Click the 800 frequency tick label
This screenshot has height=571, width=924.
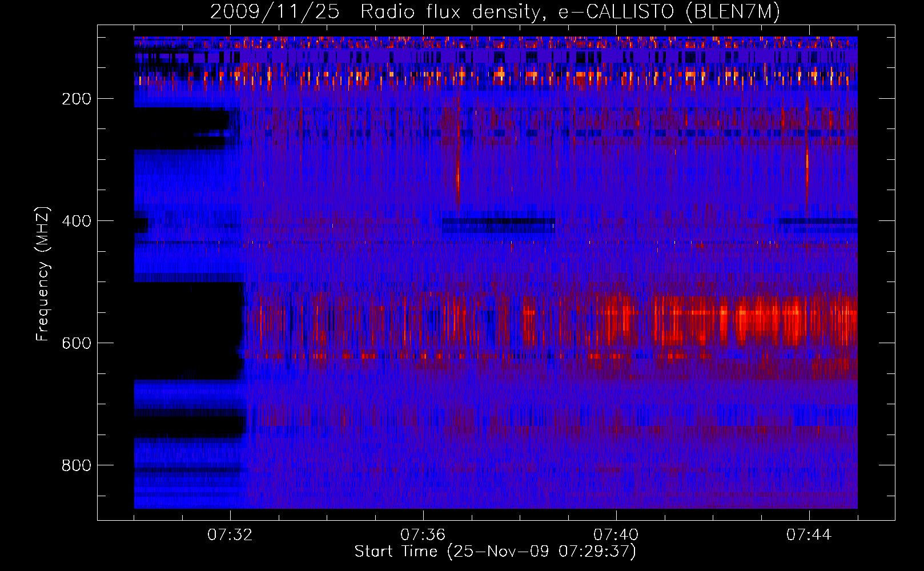(x=77, y=465)
